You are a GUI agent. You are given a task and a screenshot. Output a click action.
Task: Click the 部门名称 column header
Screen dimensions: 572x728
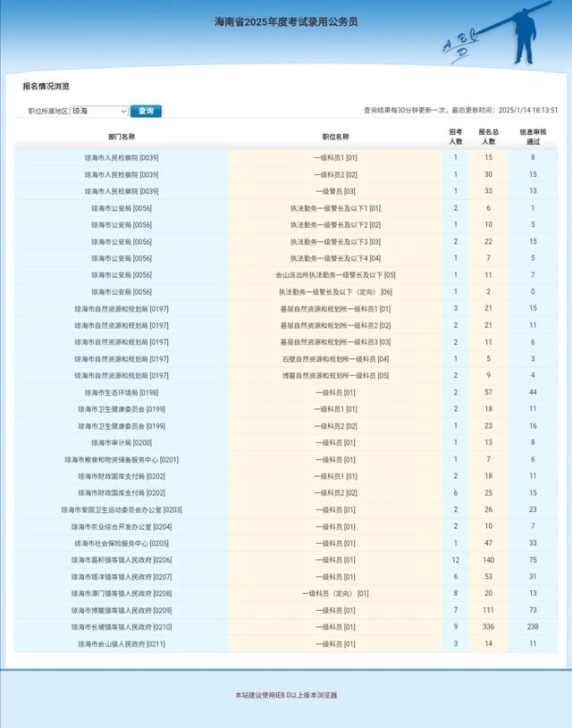[x=122, y=137]
